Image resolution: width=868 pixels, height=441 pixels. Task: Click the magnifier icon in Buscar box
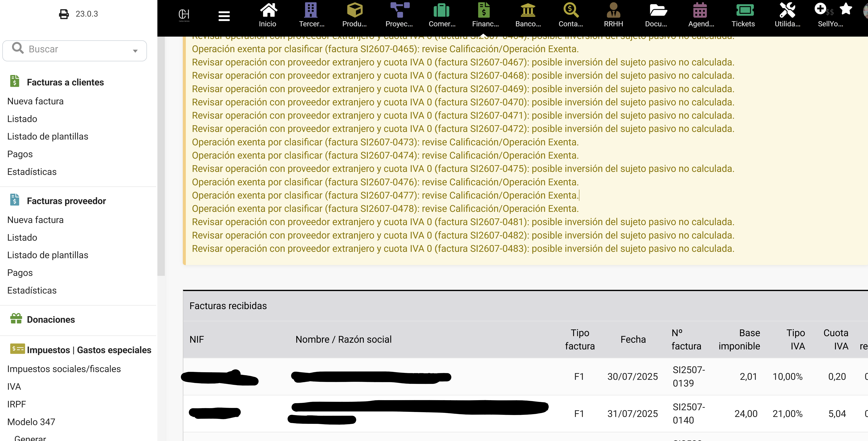coord(17,48)
